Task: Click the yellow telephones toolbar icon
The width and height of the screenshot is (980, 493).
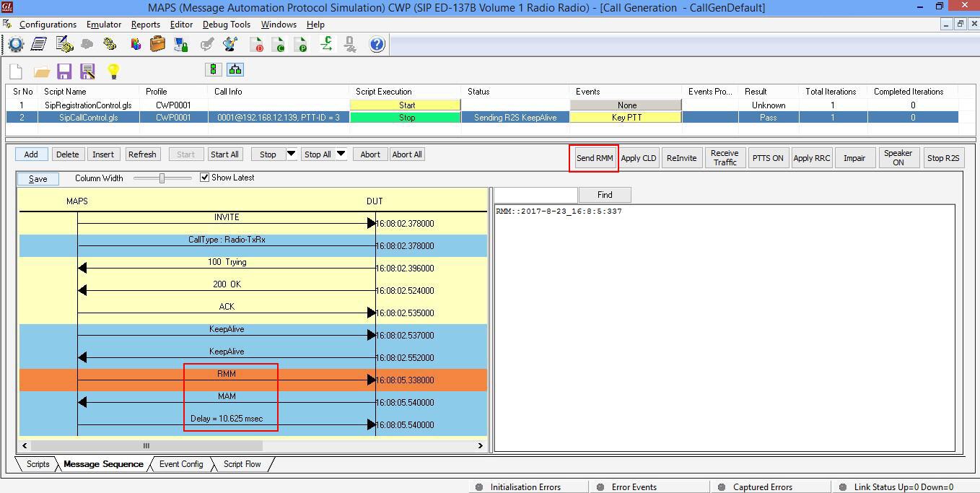Action: (110, 45)
